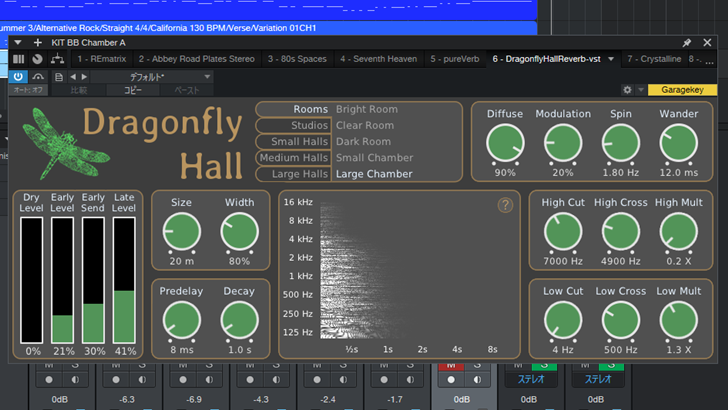Open the plugin window menu triangle beside KIT BB Chamber A
Image resolution: width=728 pixels, height=410 pixels.
tap(18, 43)
